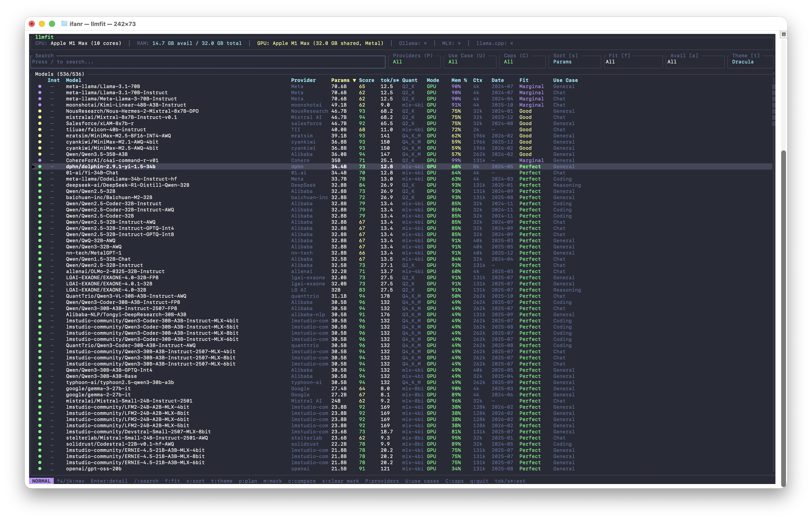Click the c:compare hint in status bar

click(x=302, y=481)
